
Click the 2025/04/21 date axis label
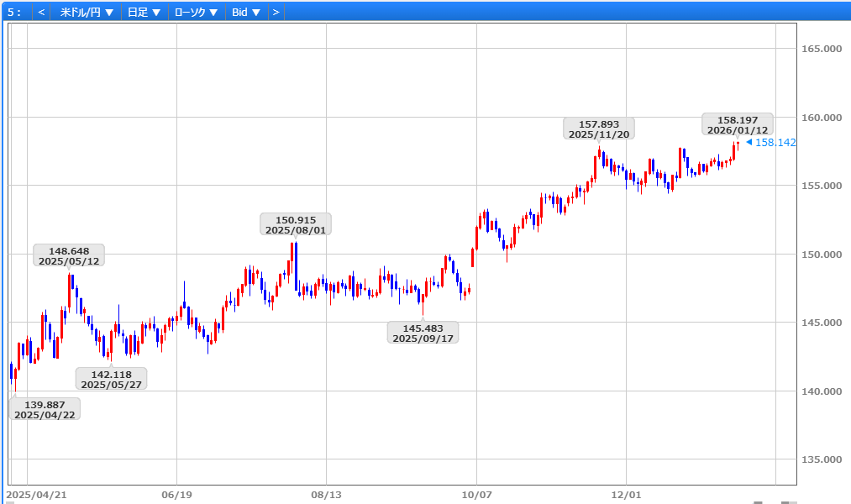37,495
